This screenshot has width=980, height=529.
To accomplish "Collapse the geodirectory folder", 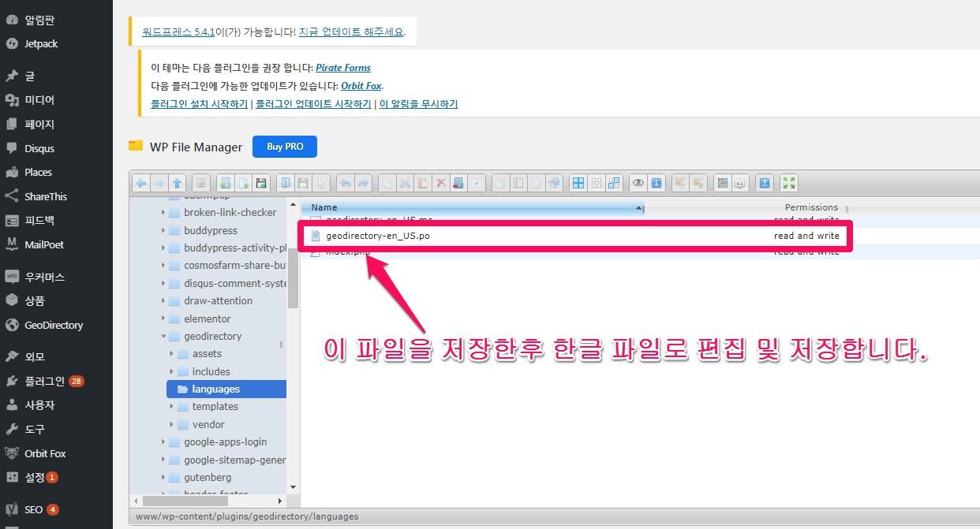I will 163,336.
